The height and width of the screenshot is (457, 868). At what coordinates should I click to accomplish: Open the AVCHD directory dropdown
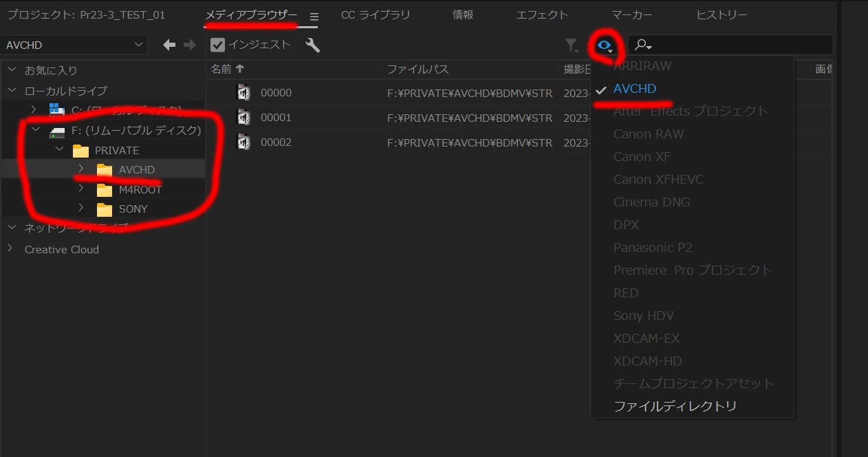(x=74, y=45)
